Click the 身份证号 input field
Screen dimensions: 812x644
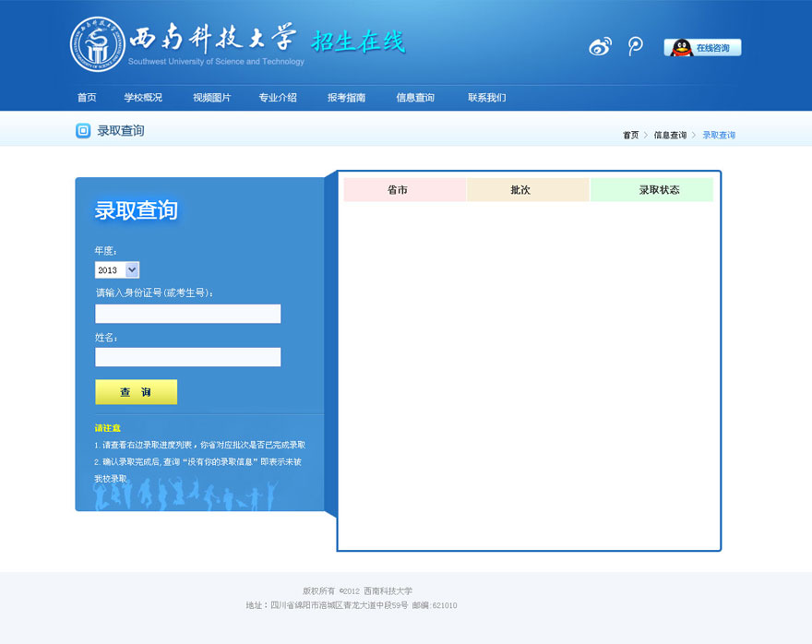pyautogui.click(x=187, y=314)
